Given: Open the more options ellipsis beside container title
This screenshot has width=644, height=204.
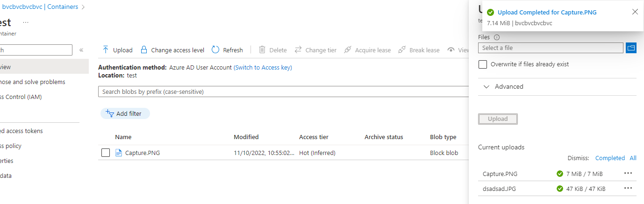Looking at the screenshot, I should tap(26, 22).
